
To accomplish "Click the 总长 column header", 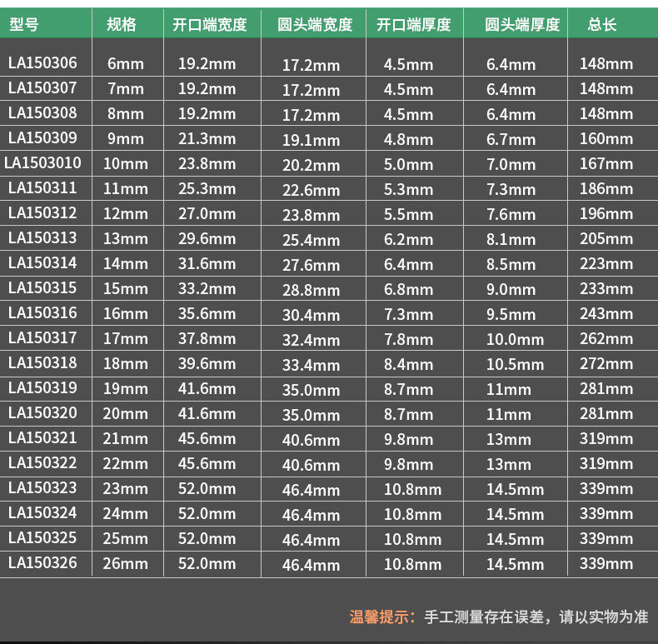I will click(x=602, y=24).
